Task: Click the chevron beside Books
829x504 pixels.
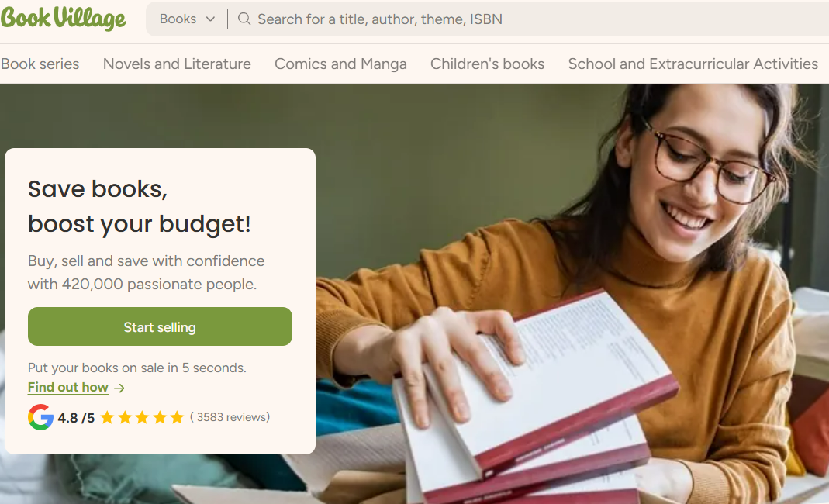Action: point(210,19)
